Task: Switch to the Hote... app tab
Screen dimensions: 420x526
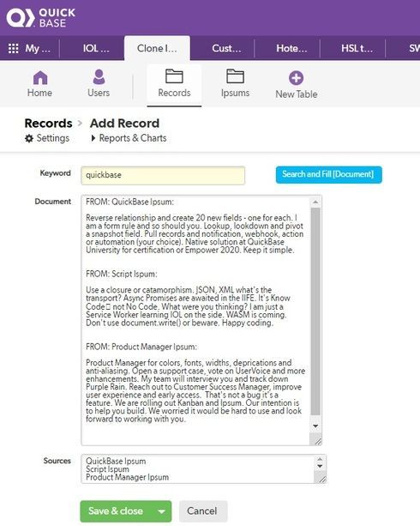Action: [291, 49]
